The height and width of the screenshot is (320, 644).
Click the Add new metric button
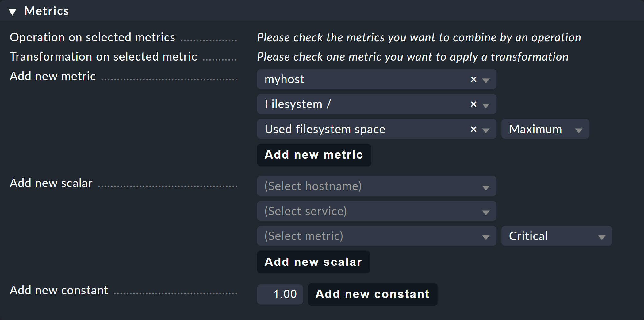tap(314, 155)
